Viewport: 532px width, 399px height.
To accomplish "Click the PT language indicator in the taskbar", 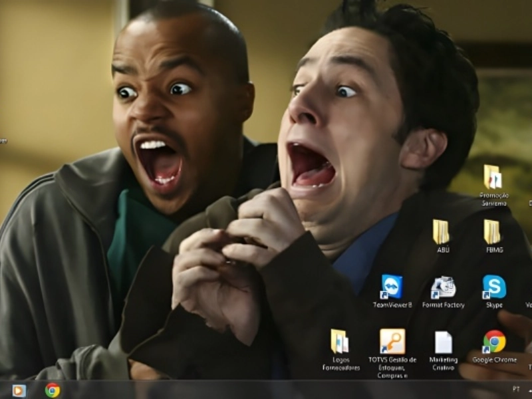I will (x=516, y=389).
